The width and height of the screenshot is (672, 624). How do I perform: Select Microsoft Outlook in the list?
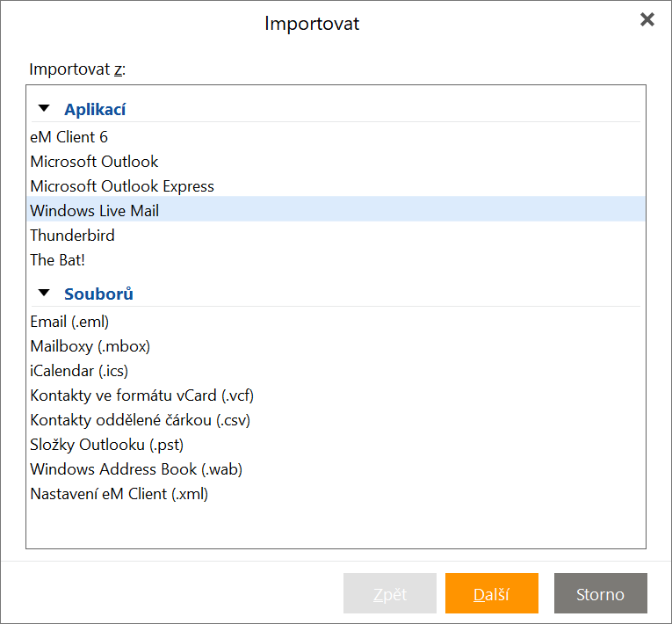pyautogui.click(x=336, y=162)
